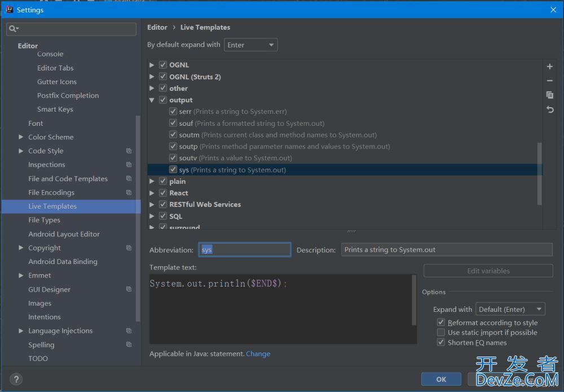Screen dimensions: 564x392
Task: Select Intentions in the settings tree
Action: point(45,317)
